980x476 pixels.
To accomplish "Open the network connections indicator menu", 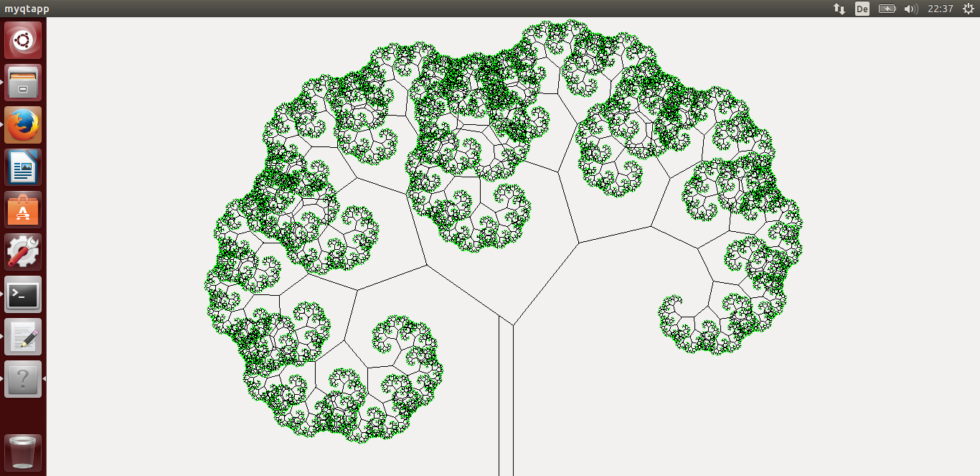I will pos(839,9).
